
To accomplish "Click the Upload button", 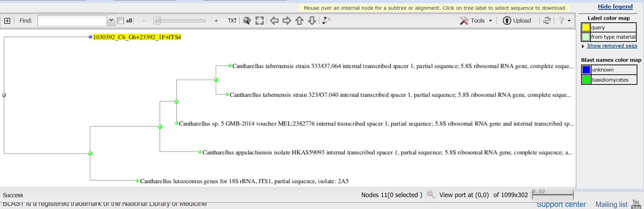I will pos(517,21).
